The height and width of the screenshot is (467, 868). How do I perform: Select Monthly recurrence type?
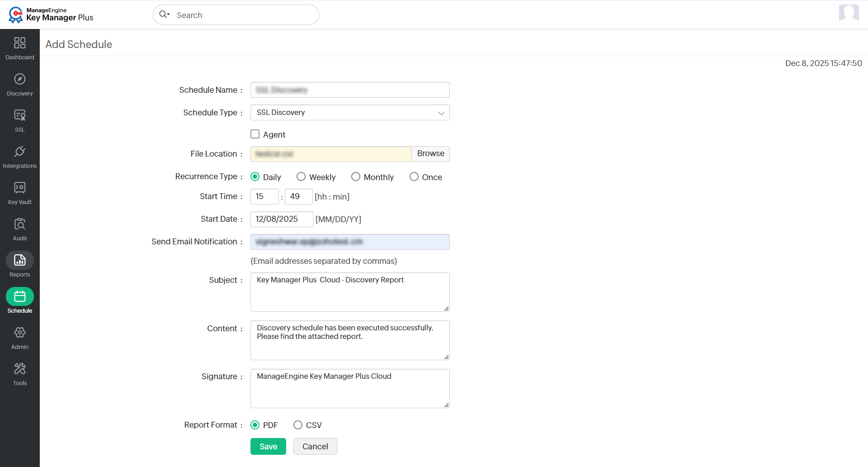[x=356, y=177]
